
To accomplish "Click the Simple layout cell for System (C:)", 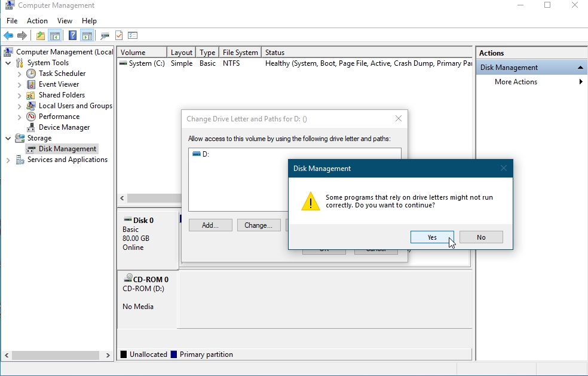I will click(182, 63).
